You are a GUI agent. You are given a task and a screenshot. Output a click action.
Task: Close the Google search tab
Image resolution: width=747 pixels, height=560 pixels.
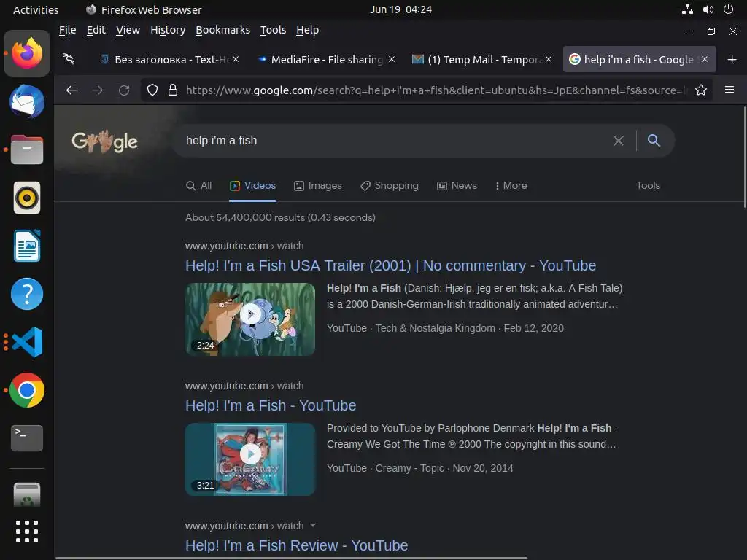pos(705,59)
